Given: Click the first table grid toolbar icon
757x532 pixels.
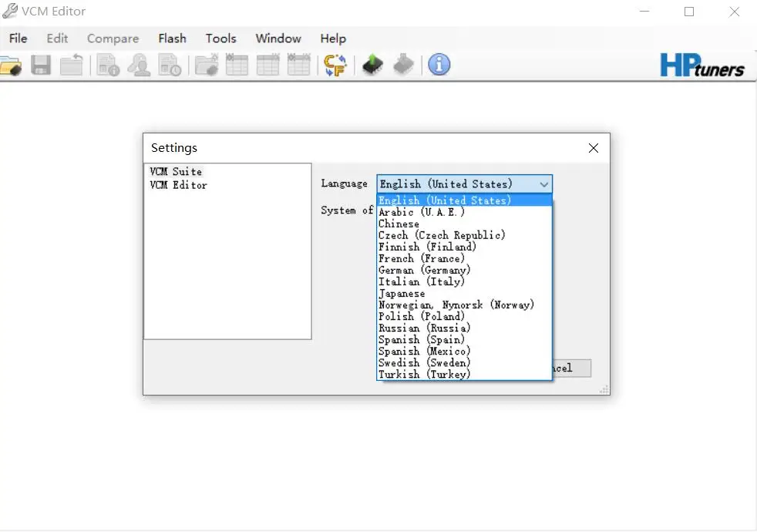Looking at the screenshot, I should (x=237, y=65).
